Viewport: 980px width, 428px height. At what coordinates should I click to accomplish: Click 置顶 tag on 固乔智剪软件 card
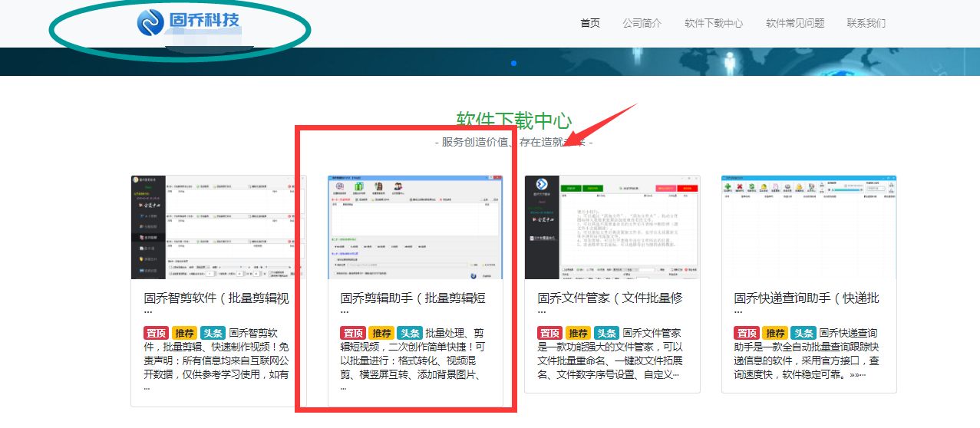pos(157,333)
